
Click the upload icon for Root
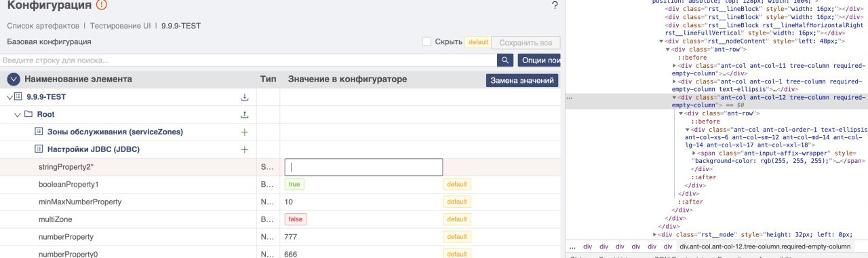tap(245, 115)
